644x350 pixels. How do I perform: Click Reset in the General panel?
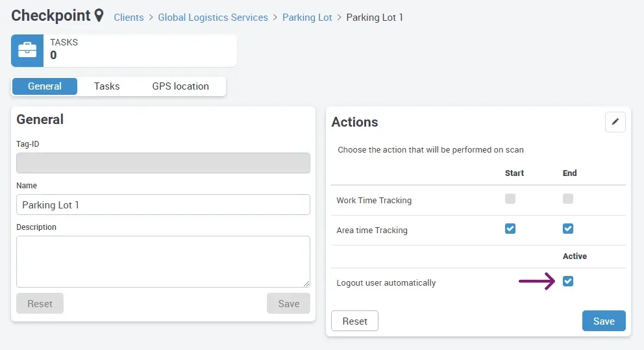(40, 303)
